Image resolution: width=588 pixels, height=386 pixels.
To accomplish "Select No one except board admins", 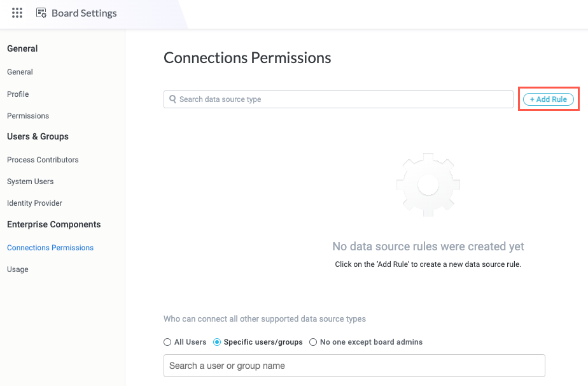I will point(313,342).
